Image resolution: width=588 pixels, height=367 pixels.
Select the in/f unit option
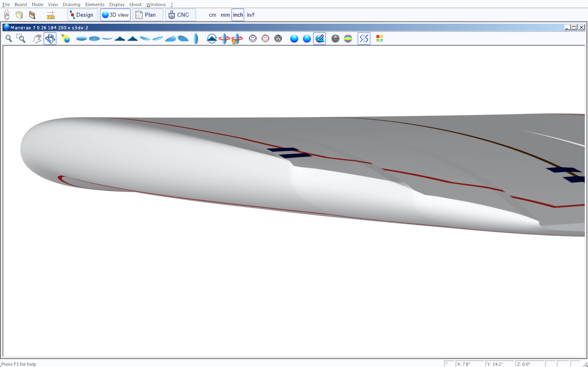(251, 15)
